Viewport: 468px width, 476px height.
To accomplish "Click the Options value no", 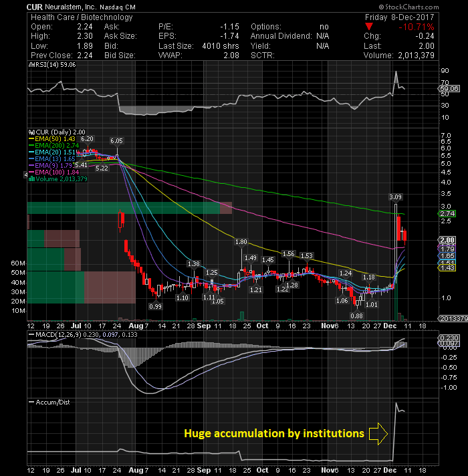I will pos(324,27).
